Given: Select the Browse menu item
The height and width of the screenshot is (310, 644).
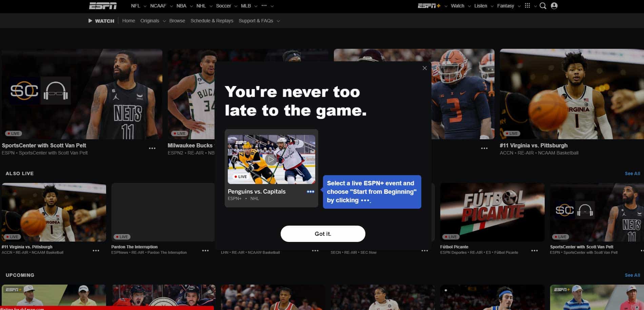Looking at the screenshot, I should coord(177,21).
